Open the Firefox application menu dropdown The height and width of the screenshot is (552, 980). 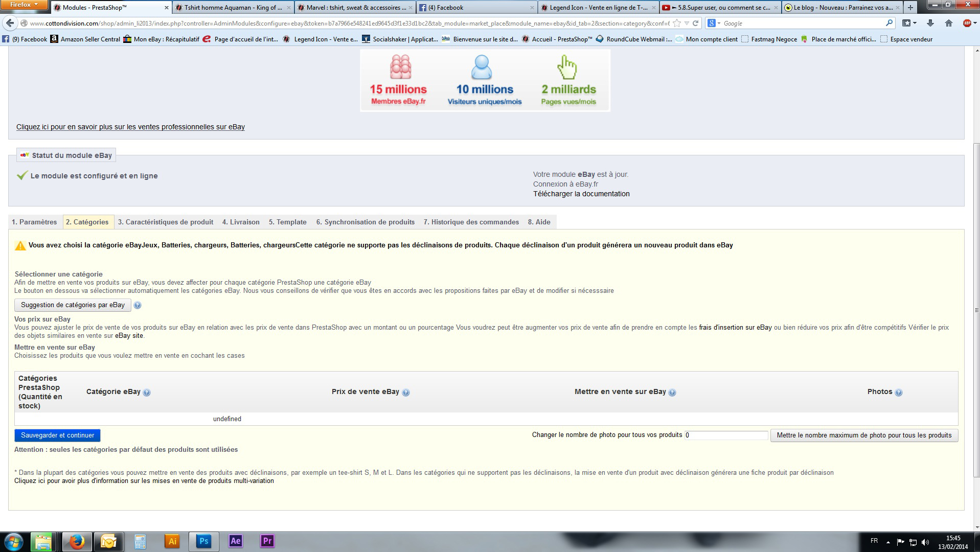24,5
